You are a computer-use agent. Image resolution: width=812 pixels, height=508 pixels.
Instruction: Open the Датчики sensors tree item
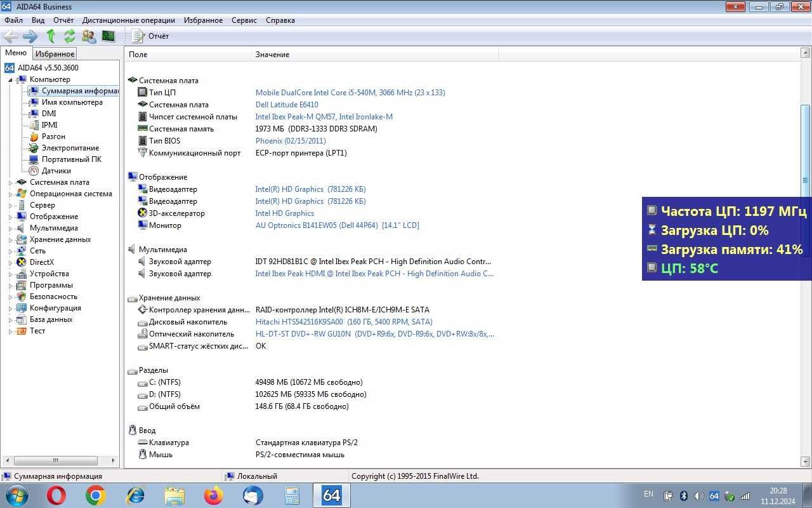56,171
